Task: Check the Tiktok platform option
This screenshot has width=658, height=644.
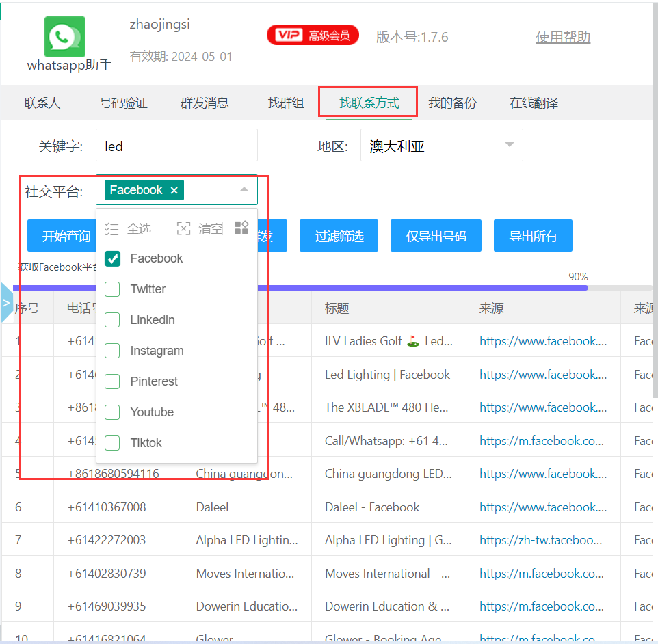Action: pyautogui.click(x=112, y=443)
